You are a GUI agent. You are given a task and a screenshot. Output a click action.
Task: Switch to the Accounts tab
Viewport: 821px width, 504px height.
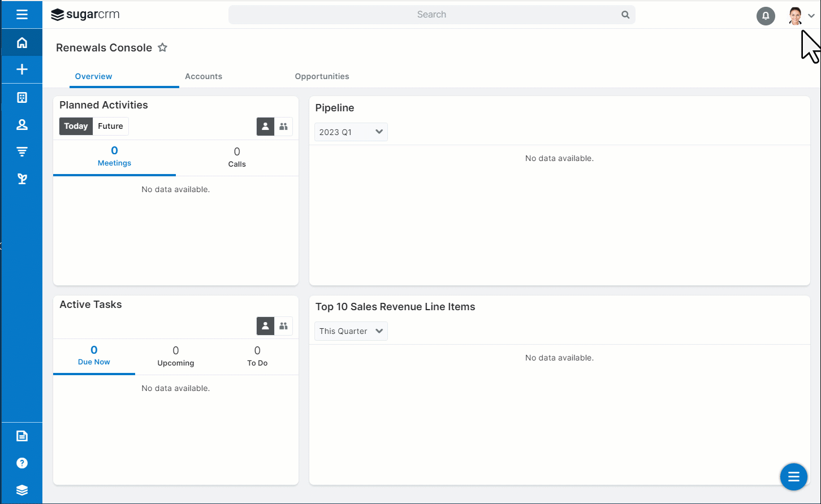[204, 76]
